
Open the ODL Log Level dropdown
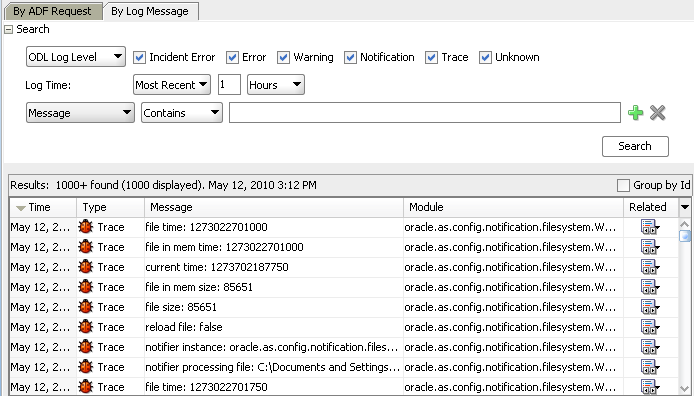[x=76, y=57]
